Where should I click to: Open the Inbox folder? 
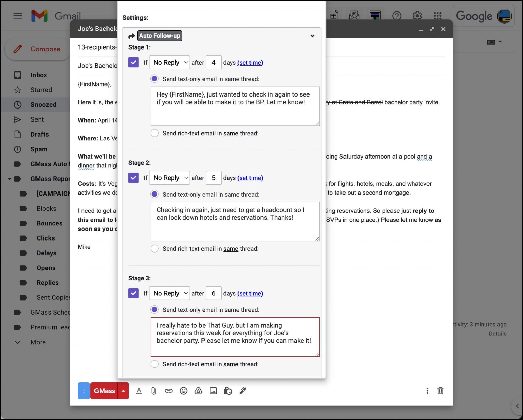(39, 75)
